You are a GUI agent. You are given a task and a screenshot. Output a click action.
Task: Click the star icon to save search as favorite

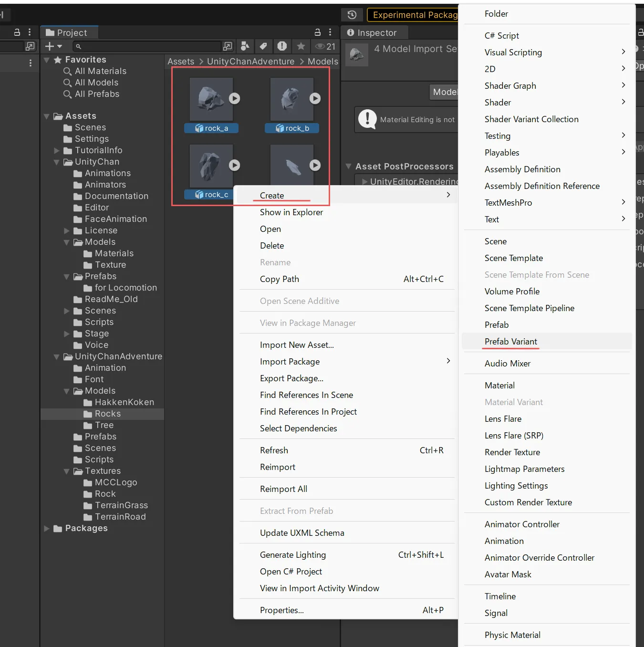(x=301, y=46)
